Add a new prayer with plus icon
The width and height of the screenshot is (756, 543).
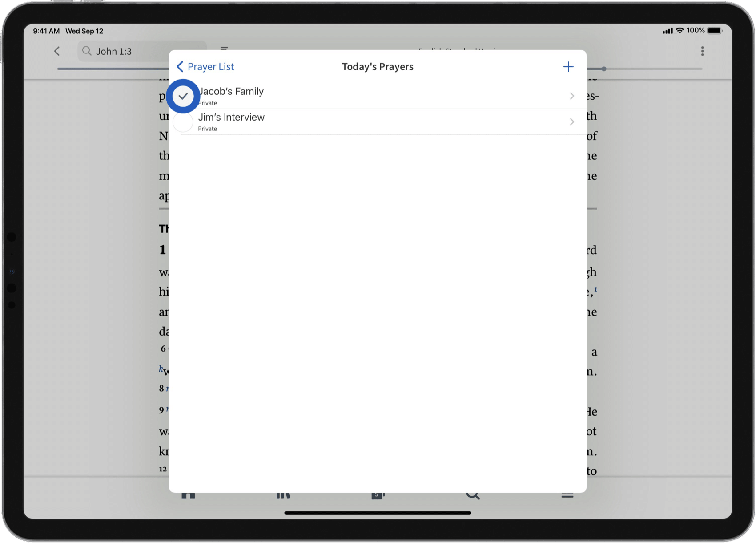pos(568,67)
